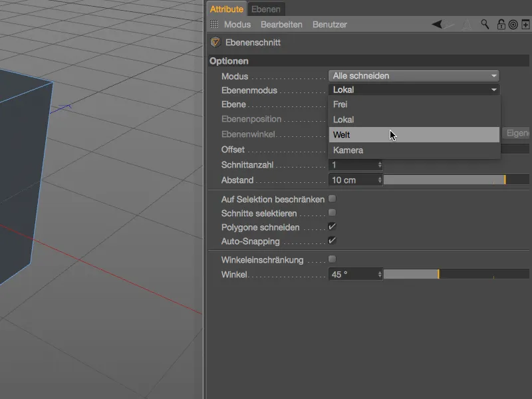Click the Ebenenwinkel label

pyautogui.click(x=248, y=134)
